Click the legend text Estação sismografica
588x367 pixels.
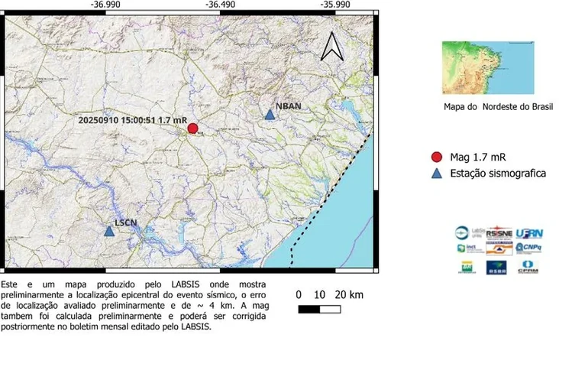coord(498,174)
